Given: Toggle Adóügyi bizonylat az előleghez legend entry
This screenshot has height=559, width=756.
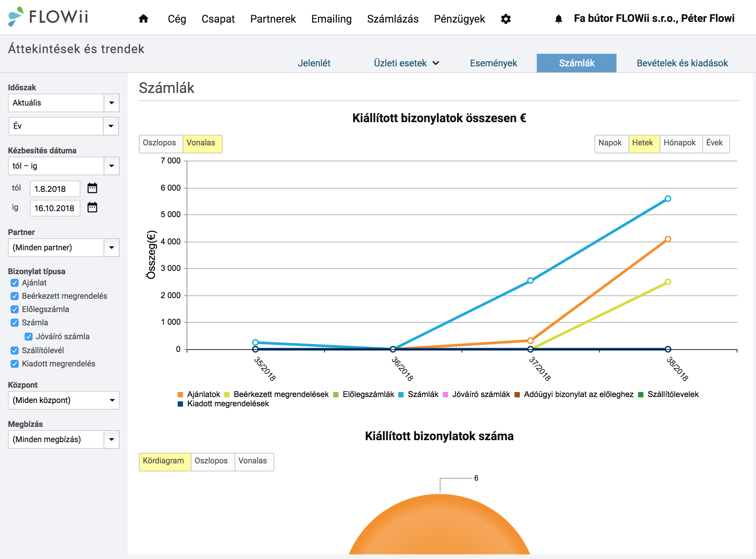Looking at the screenshot, I should point(574,394).
